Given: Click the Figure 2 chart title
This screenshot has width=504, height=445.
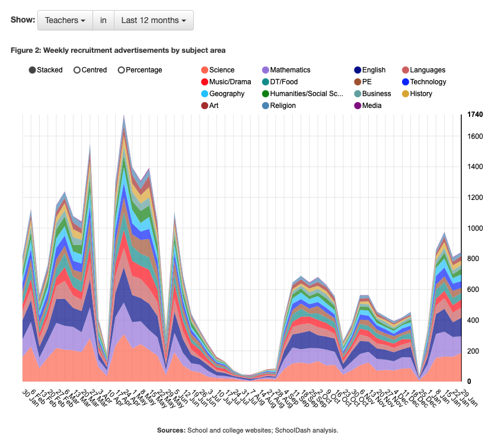Looking at the screenshot, I should [118, 50].
